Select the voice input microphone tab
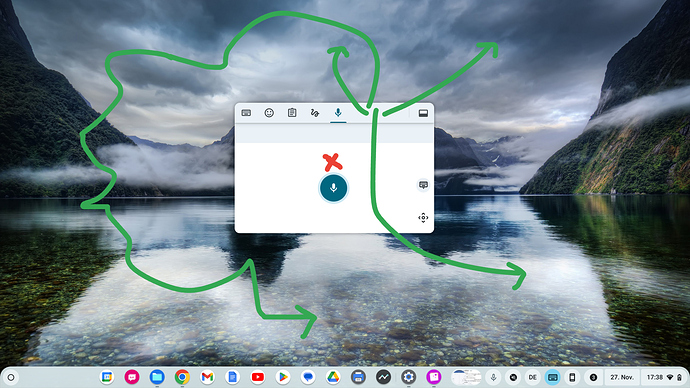Viewport: 690px width, 388px height. 338,113
